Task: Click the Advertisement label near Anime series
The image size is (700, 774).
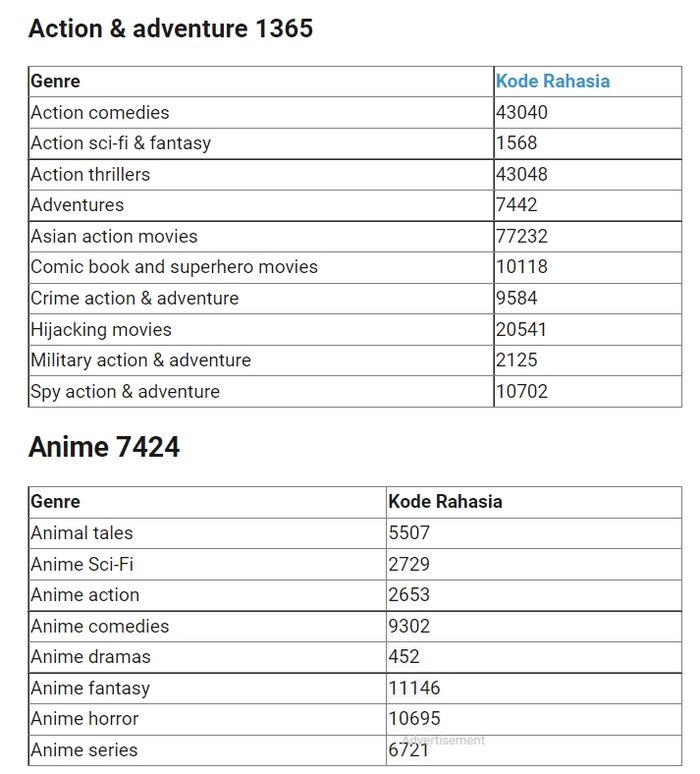Action: [x=443, y=740]
